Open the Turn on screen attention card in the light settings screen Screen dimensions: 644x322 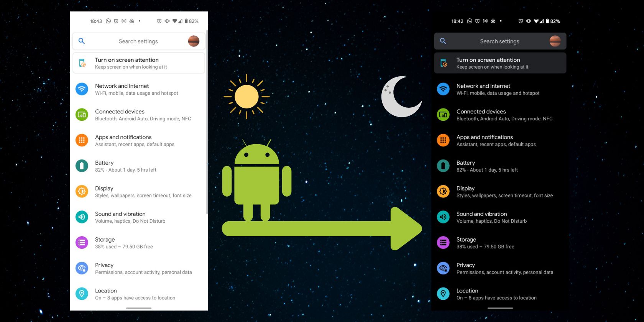tap(139, 63)
